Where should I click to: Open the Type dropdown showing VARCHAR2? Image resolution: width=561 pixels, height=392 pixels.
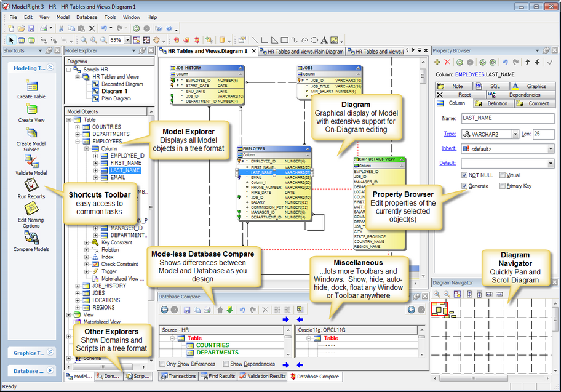[x=515, y=134]
